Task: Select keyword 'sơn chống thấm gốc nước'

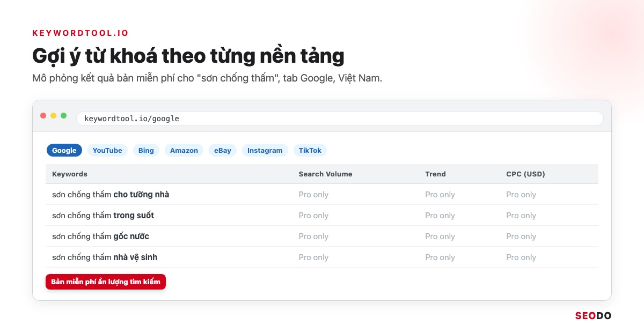Action: pos(100,236)
